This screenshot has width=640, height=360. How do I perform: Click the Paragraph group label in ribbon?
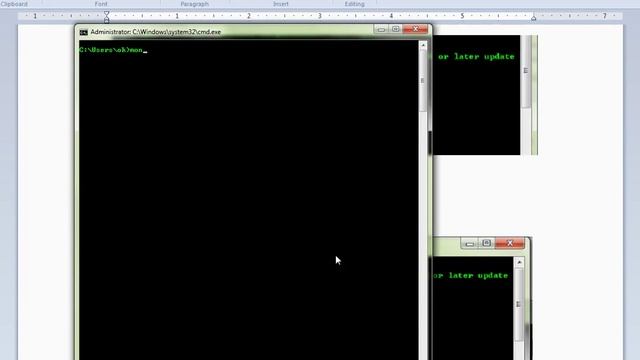point(195,4)
